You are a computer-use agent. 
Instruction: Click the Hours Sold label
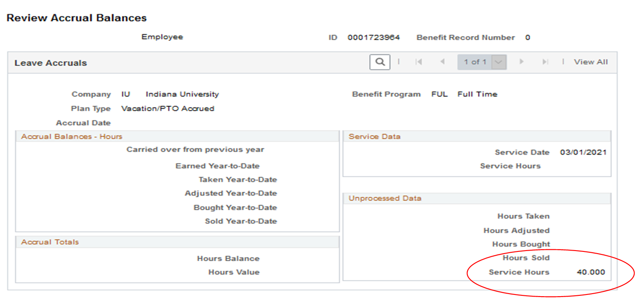click(526, 258)
